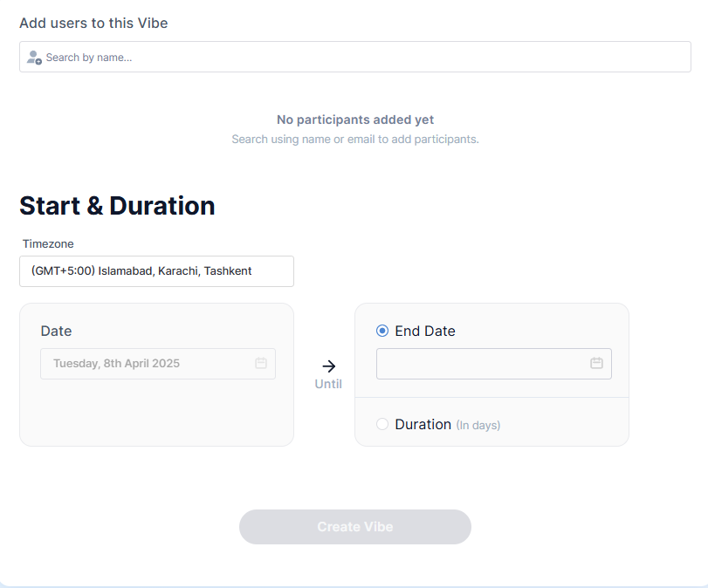708x588 pixels.
Task: Click the "Date" label in start card
Action: [56, 331]
